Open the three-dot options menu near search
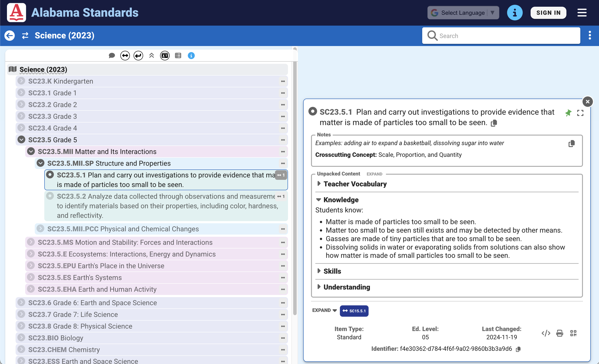The width and height of the screenshot is (599, 364). (589, 35)
